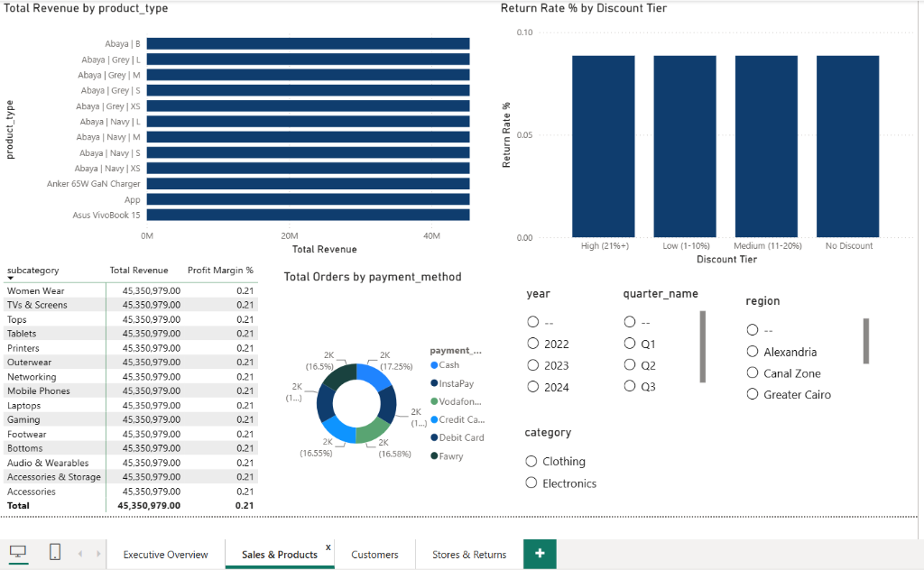The image size is (924, 570).
Task: Select the Footwear table row
Action: point(131,434)
